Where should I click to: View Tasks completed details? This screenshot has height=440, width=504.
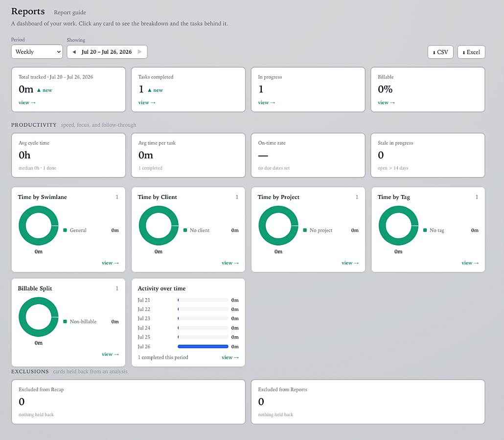coord(147,103)
